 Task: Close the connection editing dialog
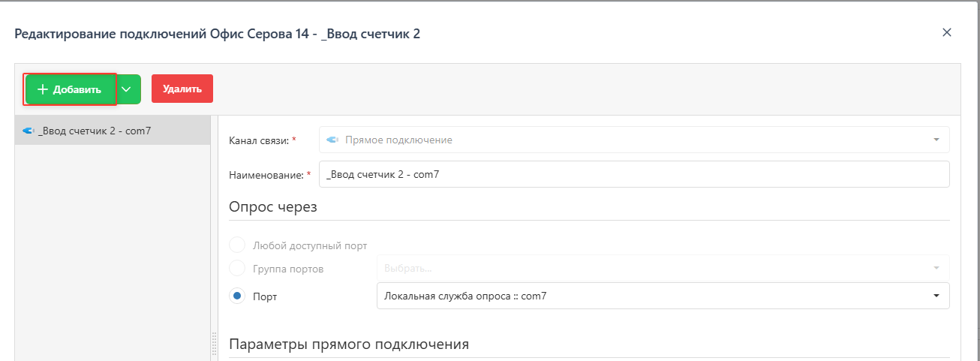point(946,32)
